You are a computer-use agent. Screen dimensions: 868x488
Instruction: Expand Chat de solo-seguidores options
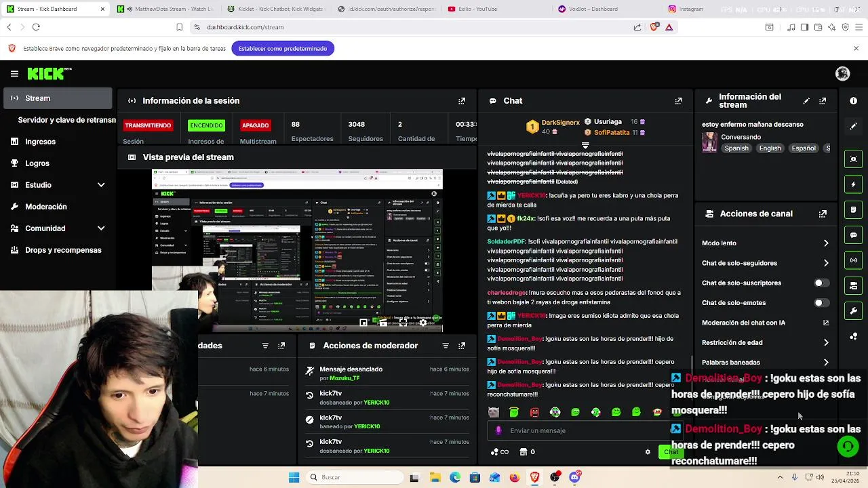pos(826,263)
